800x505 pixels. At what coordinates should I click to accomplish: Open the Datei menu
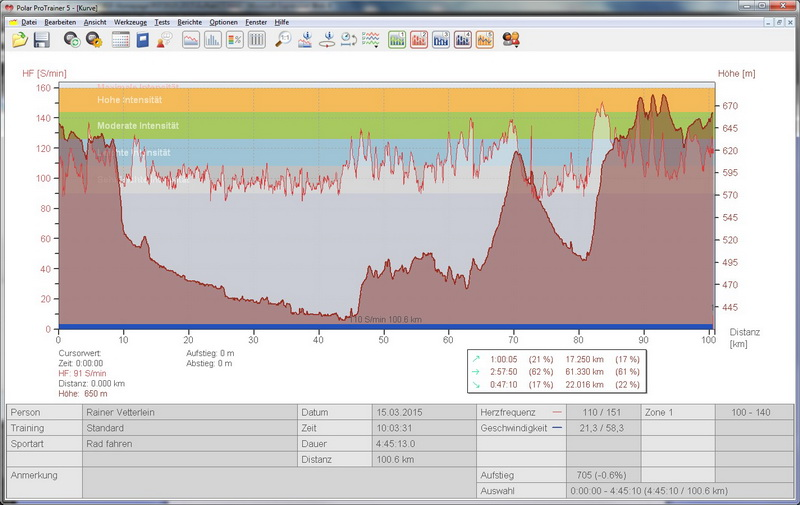tap(29, 21)
